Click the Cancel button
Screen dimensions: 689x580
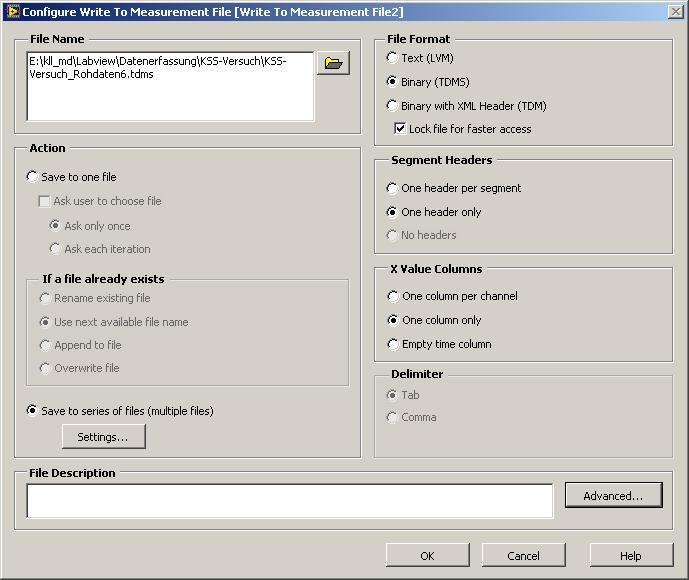[523, 555]
